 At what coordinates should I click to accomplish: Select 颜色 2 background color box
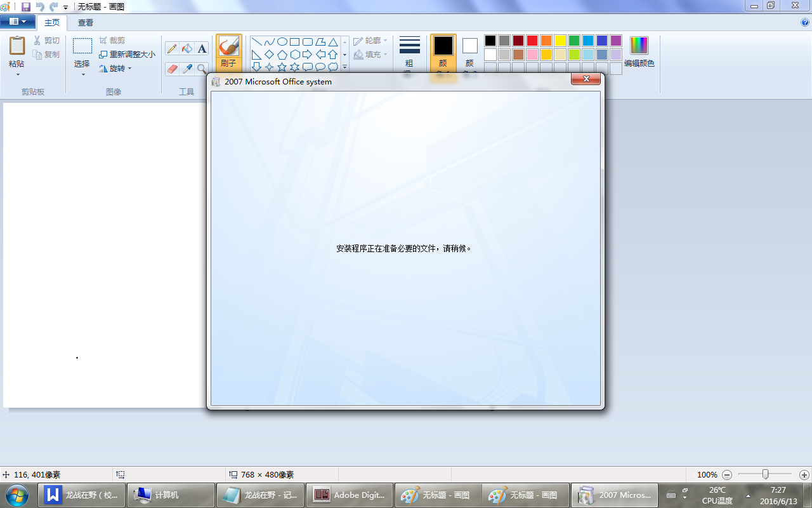coord(470,53)
